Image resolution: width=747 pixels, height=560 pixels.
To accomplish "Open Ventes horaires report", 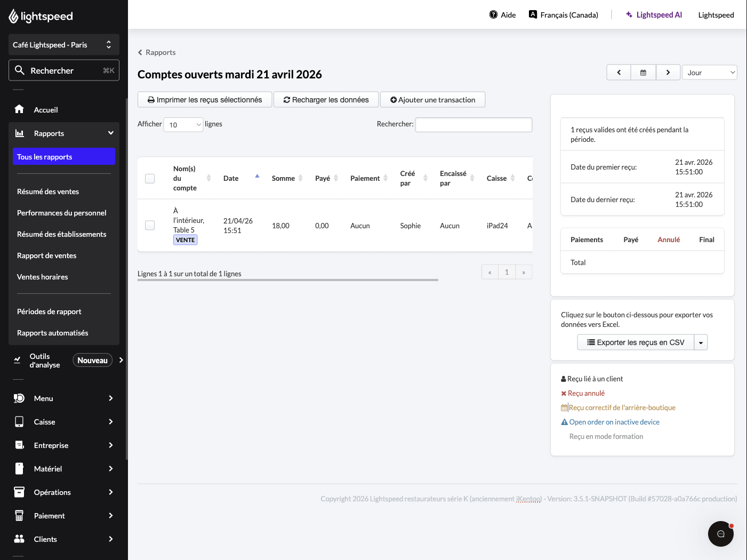I will click(x=43, y=277).
